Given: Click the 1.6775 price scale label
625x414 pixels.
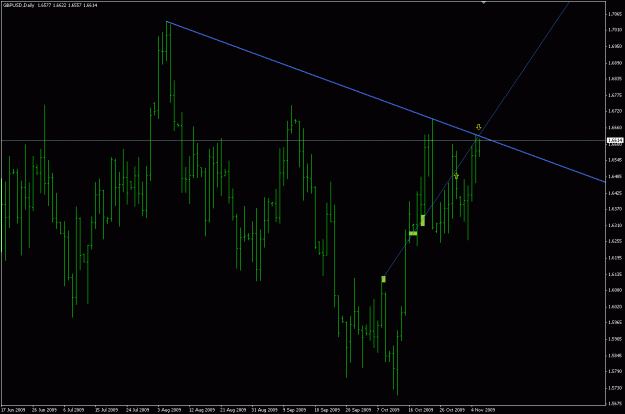Looking at the screenshot, I should 615,95.
